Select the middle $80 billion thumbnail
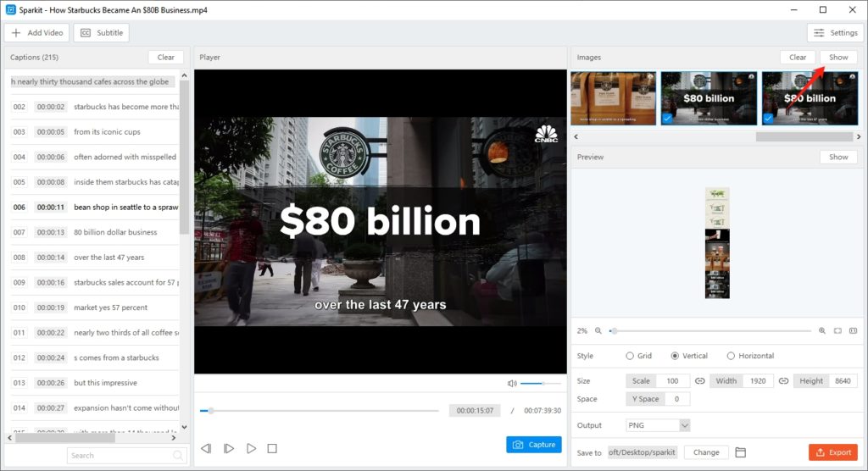This screenshot has height=471, width=868. click(709, 98)
